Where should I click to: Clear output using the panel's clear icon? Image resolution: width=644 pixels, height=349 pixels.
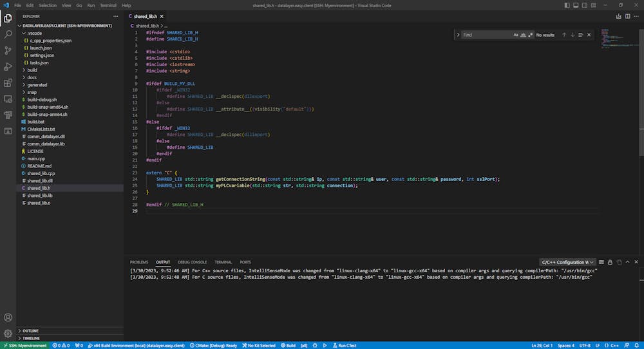click(601, 262)
